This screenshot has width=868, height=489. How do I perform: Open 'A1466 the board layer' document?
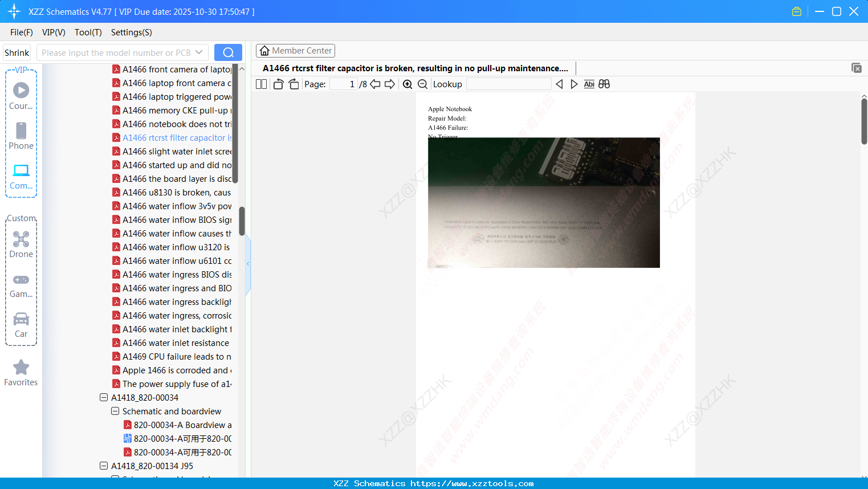pos(172,178)
